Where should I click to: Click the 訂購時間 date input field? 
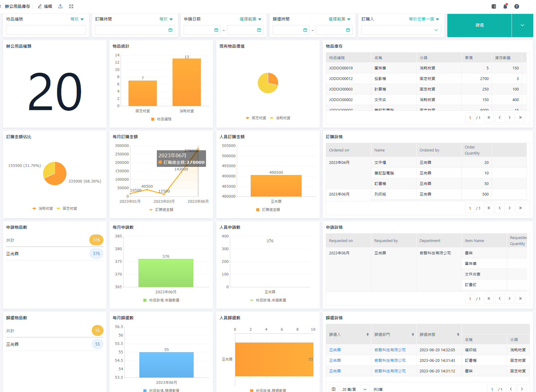135,30
